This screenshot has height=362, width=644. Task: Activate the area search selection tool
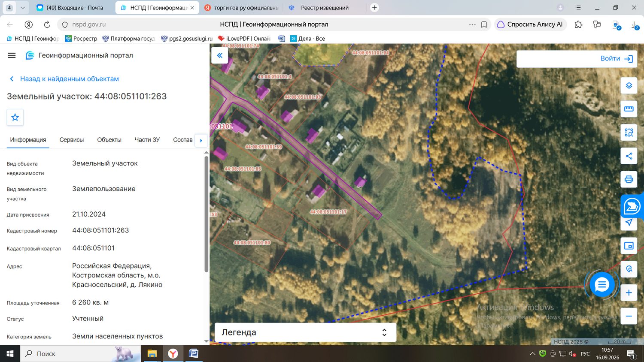(x=629, y=133)
